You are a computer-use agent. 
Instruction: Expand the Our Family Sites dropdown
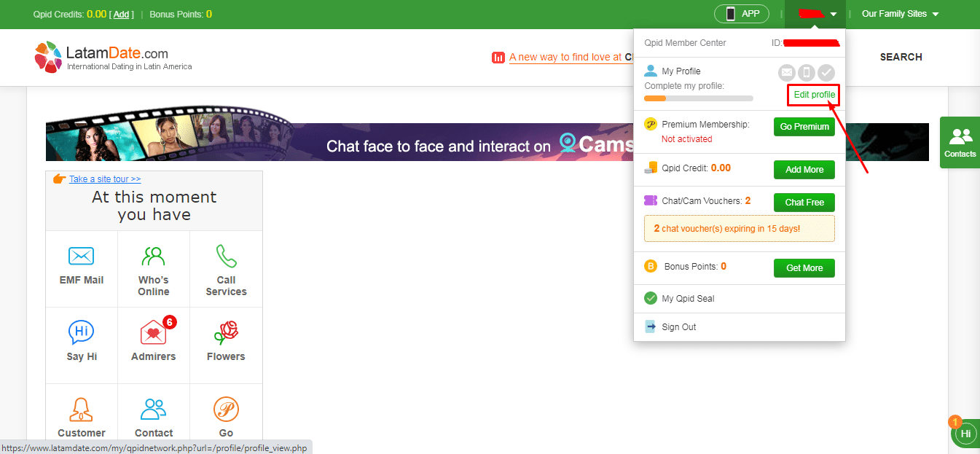pos(900,14)
